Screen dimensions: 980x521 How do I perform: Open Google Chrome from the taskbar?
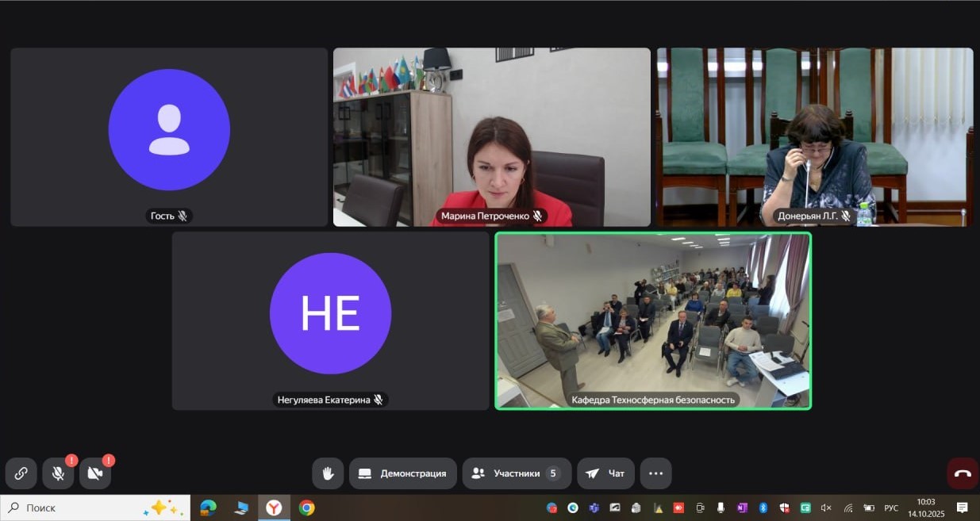point(307,508)
